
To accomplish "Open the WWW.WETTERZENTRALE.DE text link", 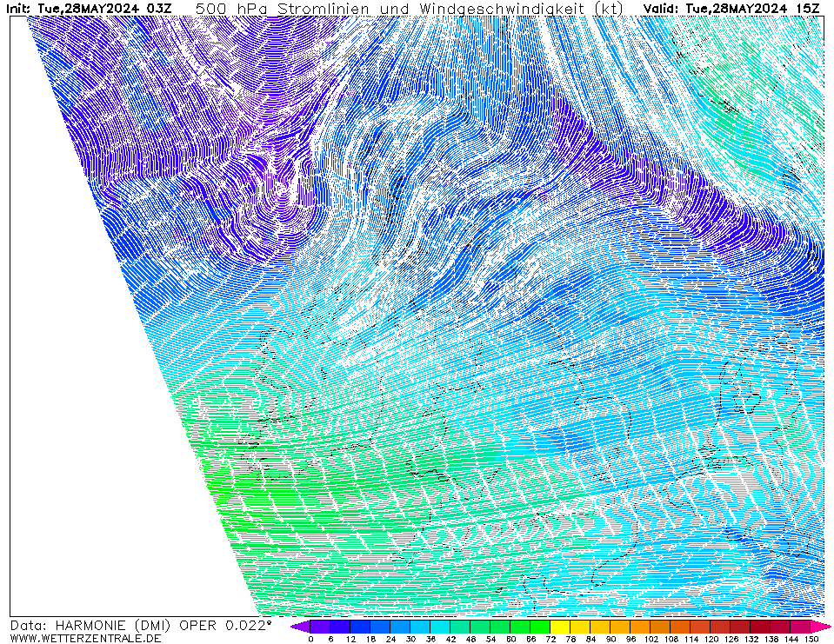I will [85, 638].
